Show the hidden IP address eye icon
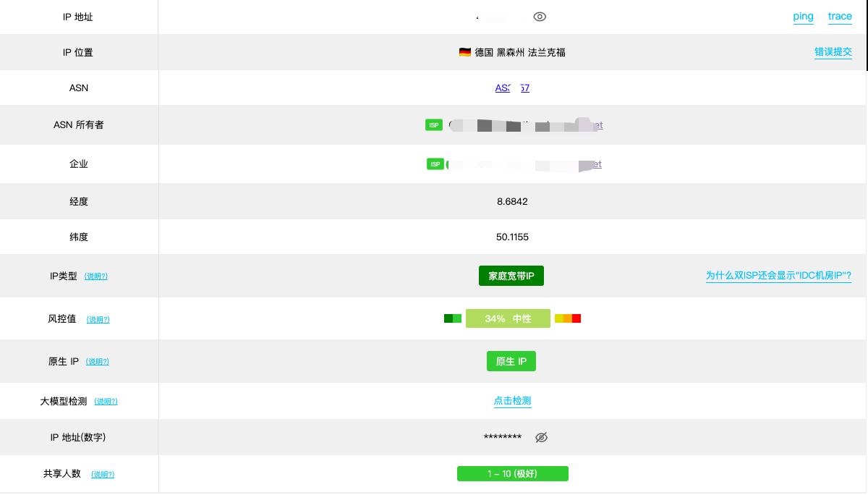This screenshot has width=868, height=495. tap(539, 17)
